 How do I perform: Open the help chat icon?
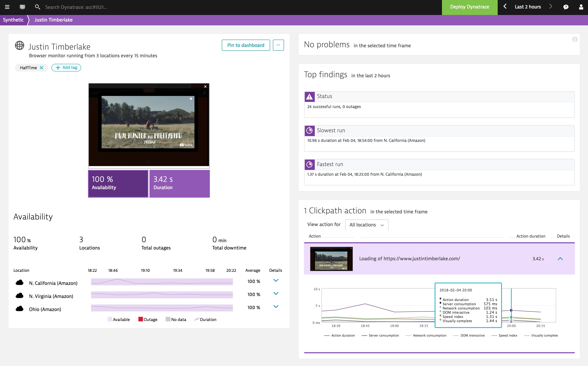tap(566, 7)
